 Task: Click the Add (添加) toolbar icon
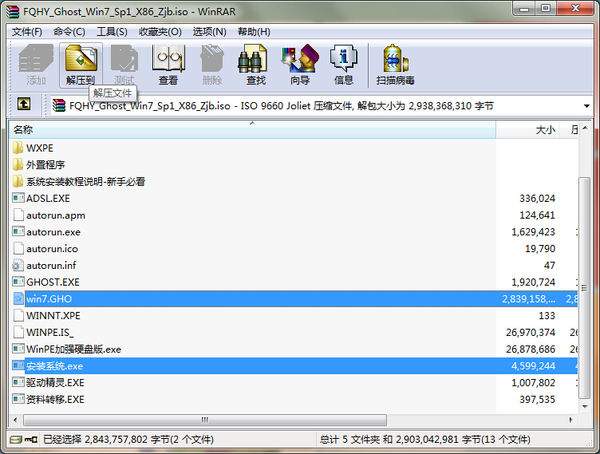tap(36, 65)
